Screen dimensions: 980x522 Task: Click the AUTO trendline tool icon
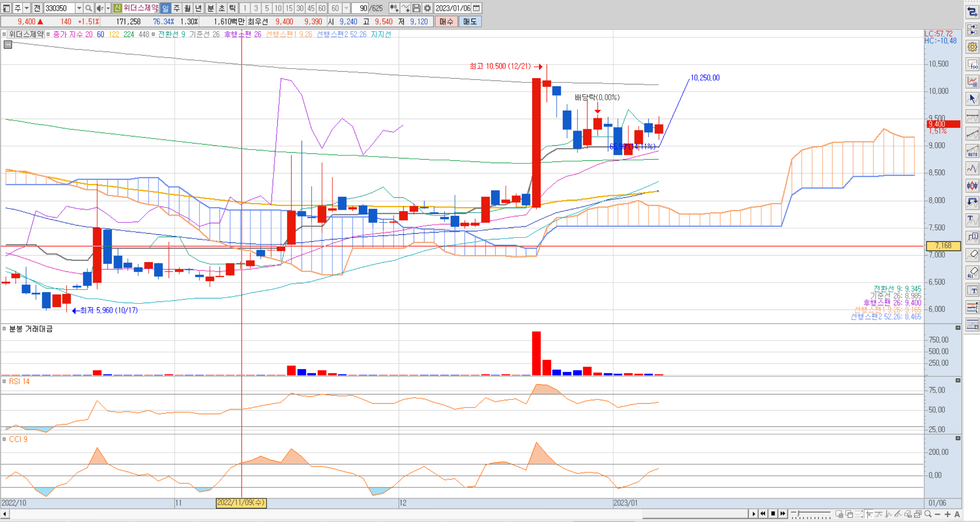(x=972, y=151)
